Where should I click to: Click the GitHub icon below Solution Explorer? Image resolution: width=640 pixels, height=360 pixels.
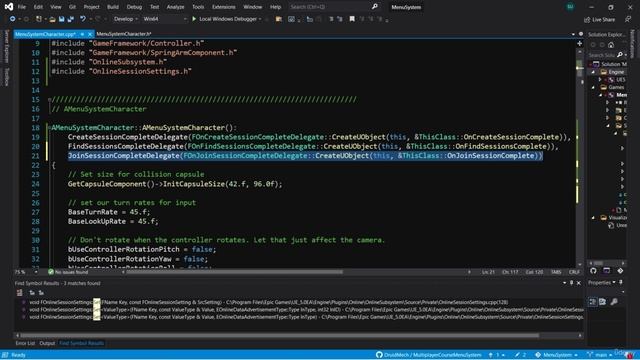[593, 271]
